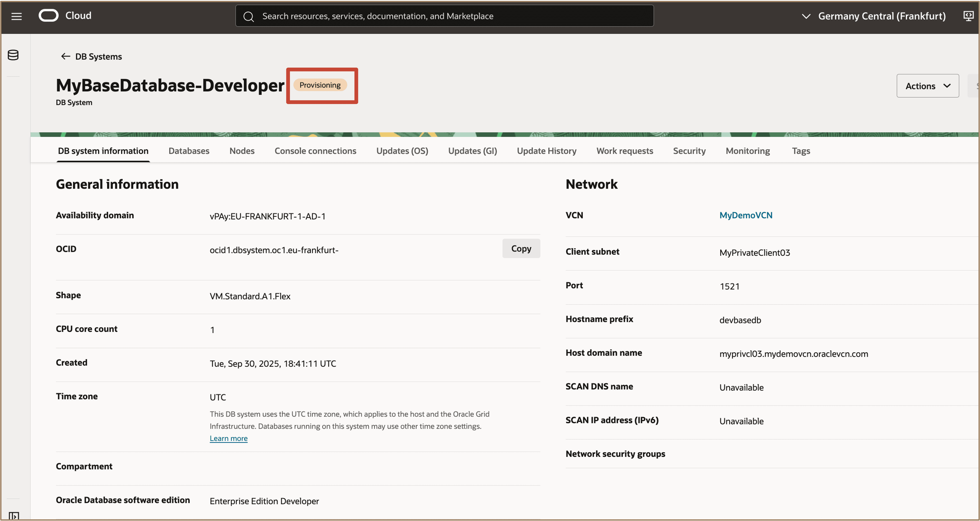Select the database icon in the left sidebar
This screenshot has height=521, width=980.
click(13, 55)
